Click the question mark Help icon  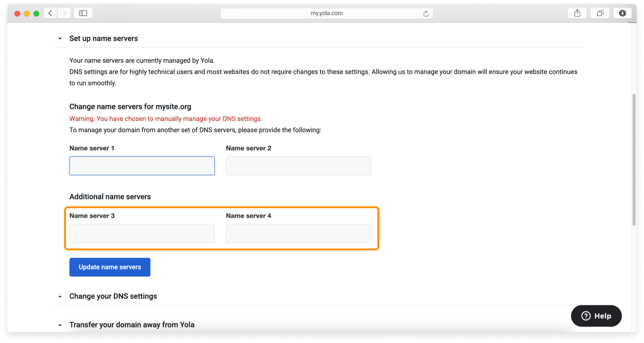click(x=586, y=316)
